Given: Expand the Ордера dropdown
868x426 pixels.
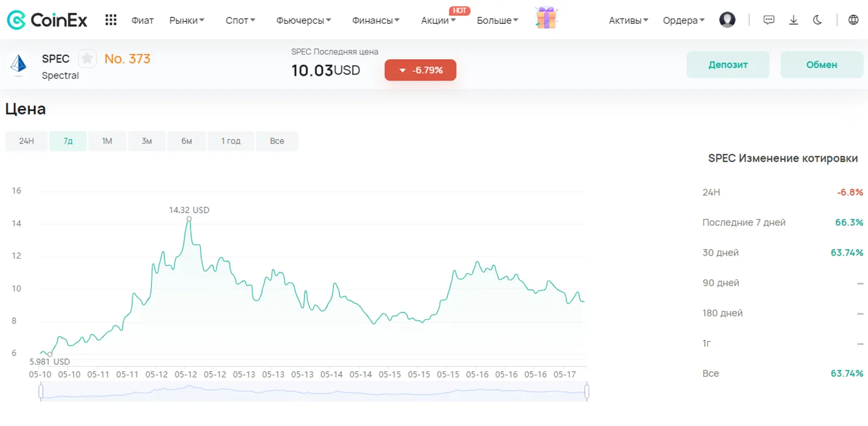Looking at the screenshot, I should (684, 21).
